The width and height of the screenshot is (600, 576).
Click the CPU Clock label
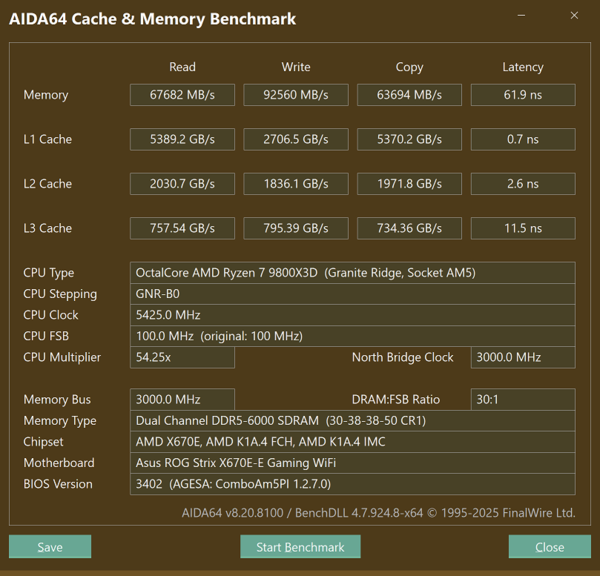pyautogui.click(x=51, y=315)
